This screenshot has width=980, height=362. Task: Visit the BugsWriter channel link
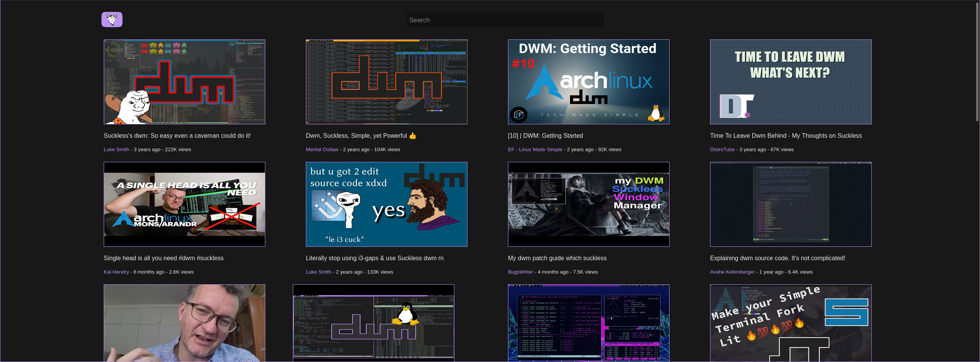tap(520, 272)
